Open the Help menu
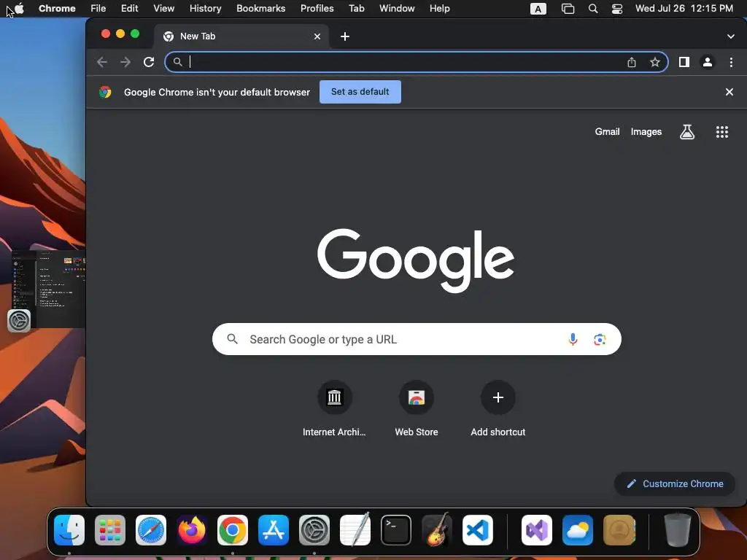Viewport: 747px width, 560px height. coord(439,9)
